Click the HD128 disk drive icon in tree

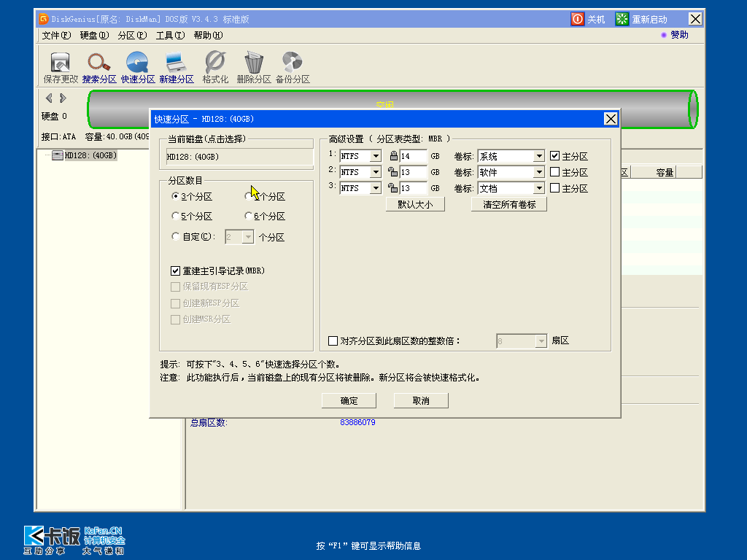(57, 155)
